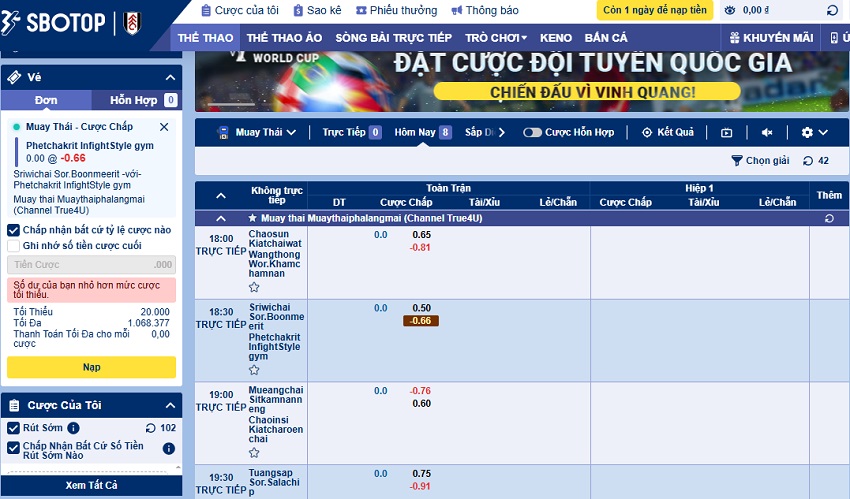850x499 pixels.
Task: Collapse the Cược Của Tôi panel
Action: tap(170, 405)
